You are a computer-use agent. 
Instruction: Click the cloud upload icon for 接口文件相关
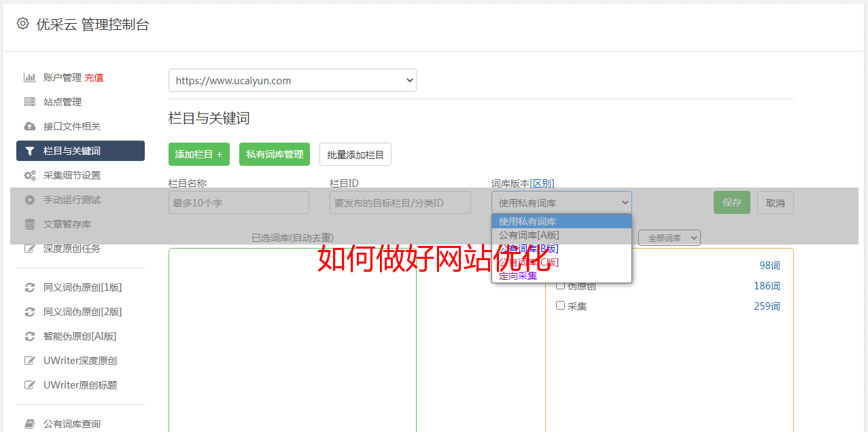click(29, 126)
